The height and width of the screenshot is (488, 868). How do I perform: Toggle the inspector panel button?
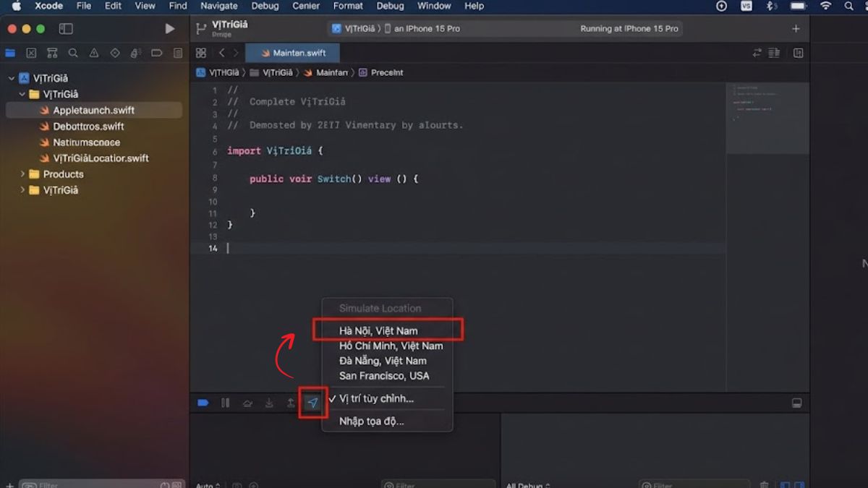click(799, 53)
